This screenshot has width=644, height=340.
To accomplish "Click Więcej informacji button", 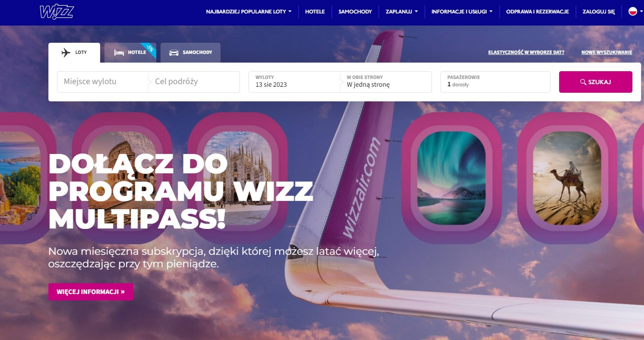I will pyautogui.click(x=91, y=292).
